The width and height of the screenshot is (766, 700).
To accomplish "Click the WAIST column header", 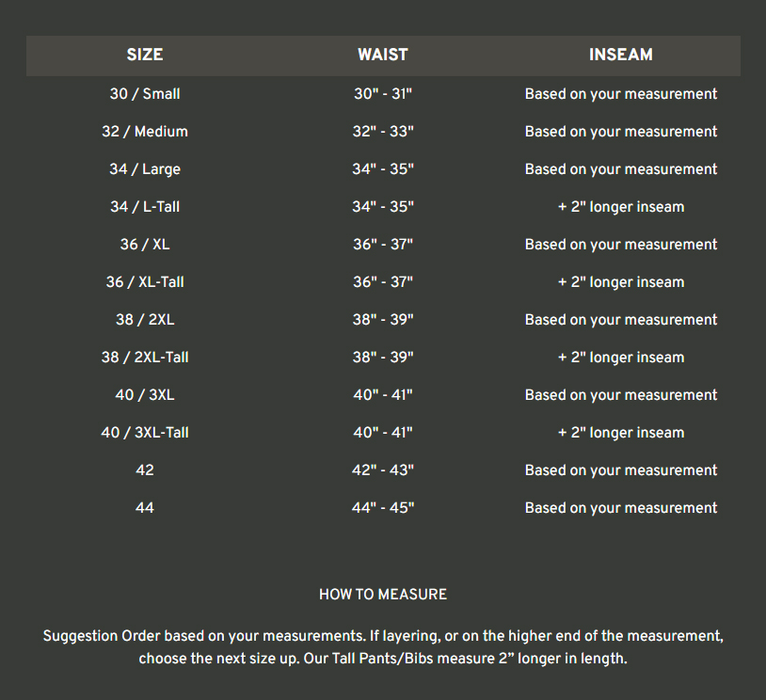I will [383, 55].
